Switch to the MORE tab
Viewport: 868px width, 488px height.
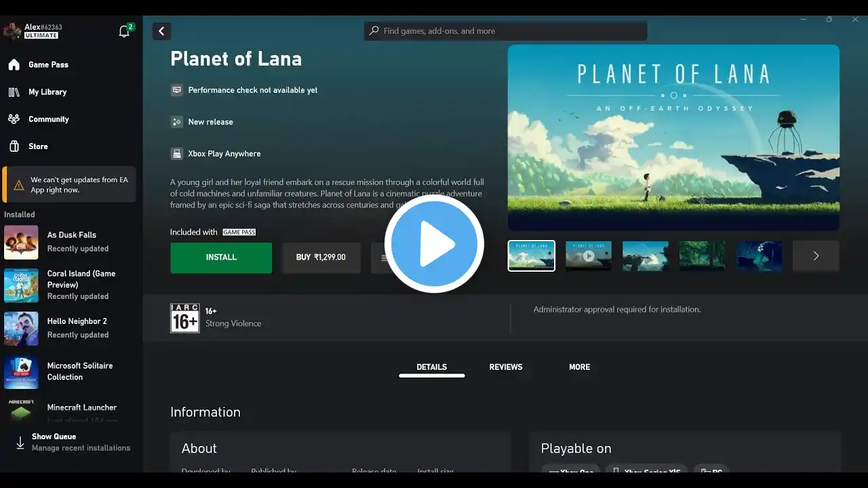(x=580, y=367)
